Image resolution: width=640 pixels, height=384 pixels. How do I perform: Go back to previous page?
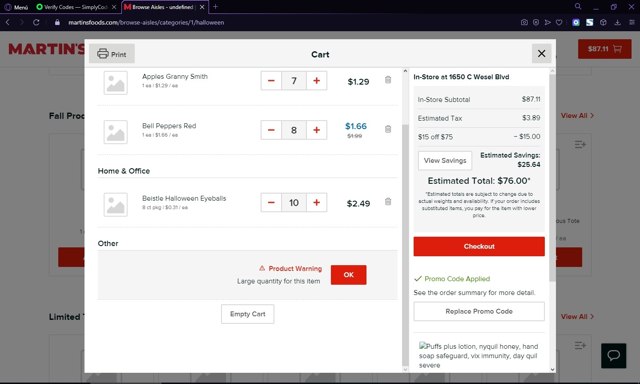7,22
